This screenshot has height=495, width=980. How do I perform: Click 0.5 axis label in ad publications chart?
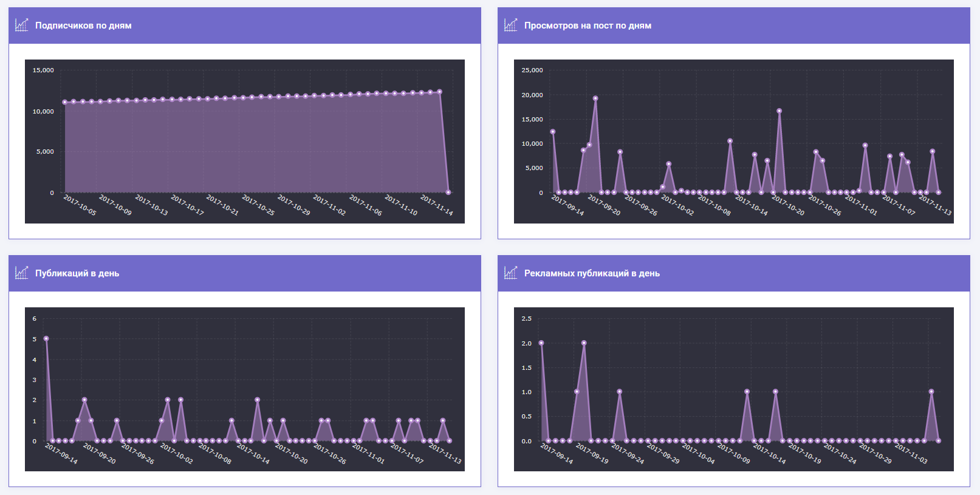point(527,417)
